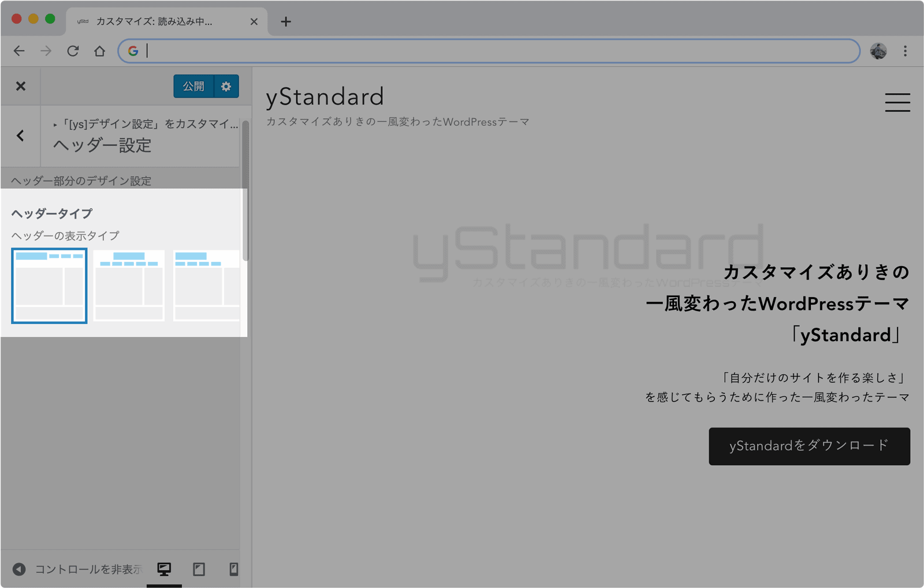Click the yStandard site title link

click(x=325, y=96)
